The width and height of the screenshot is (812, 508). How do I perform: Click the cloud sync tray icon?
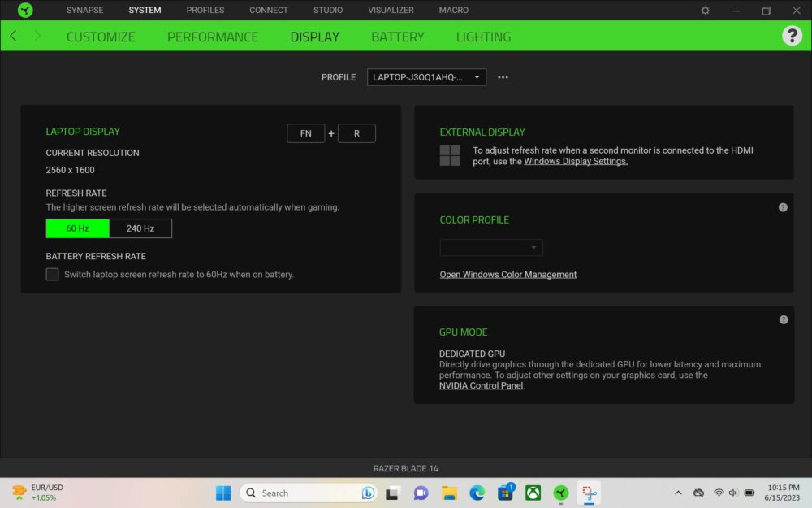click(698, 493)
